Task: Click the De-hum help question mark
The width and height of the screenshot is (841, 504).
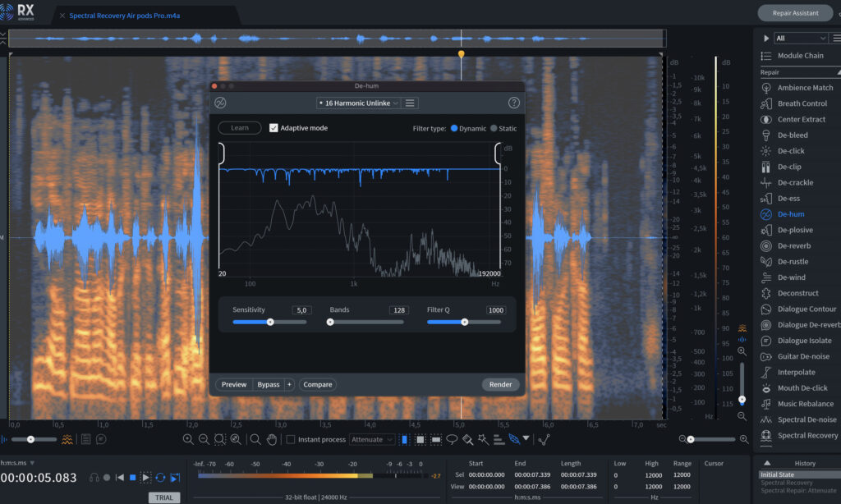Action: pos(514,103)
